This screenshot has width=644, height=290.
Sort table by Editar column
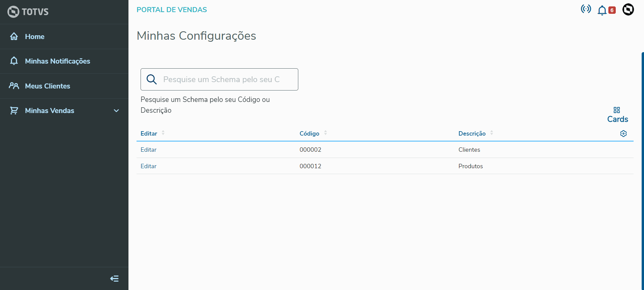[163, 133]
